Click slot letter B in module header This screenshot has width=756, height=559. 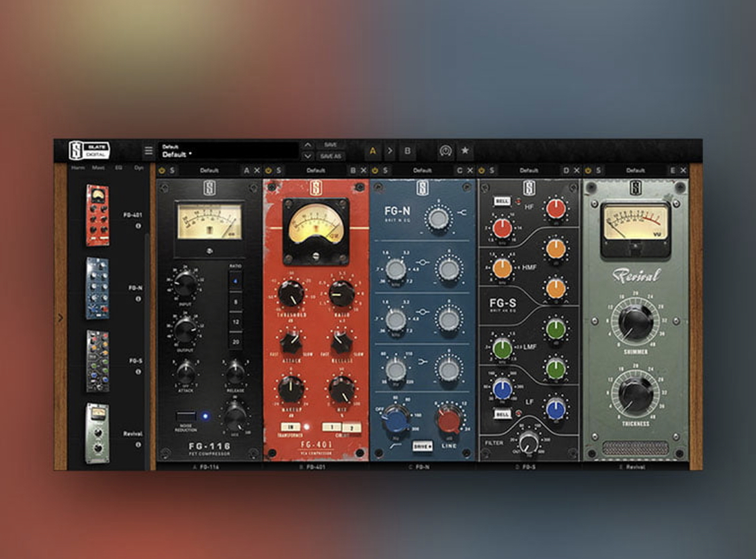tap(353, 170)
